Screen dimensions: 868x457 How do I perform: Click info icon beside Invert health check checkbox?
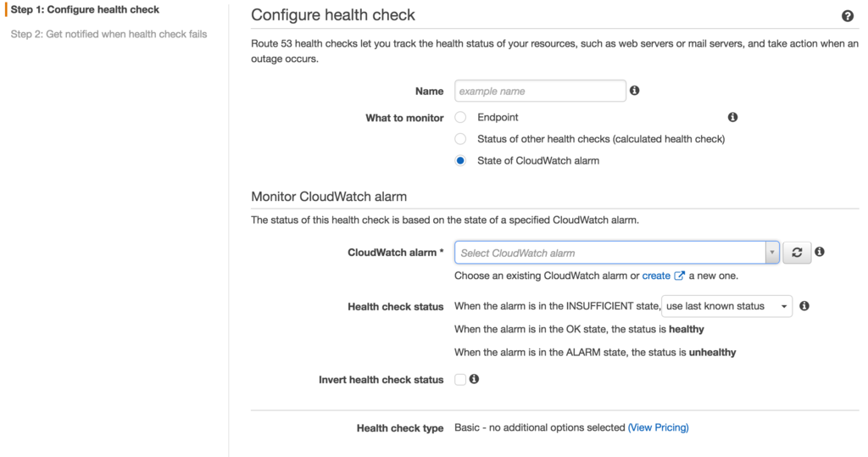coord(474,379)
